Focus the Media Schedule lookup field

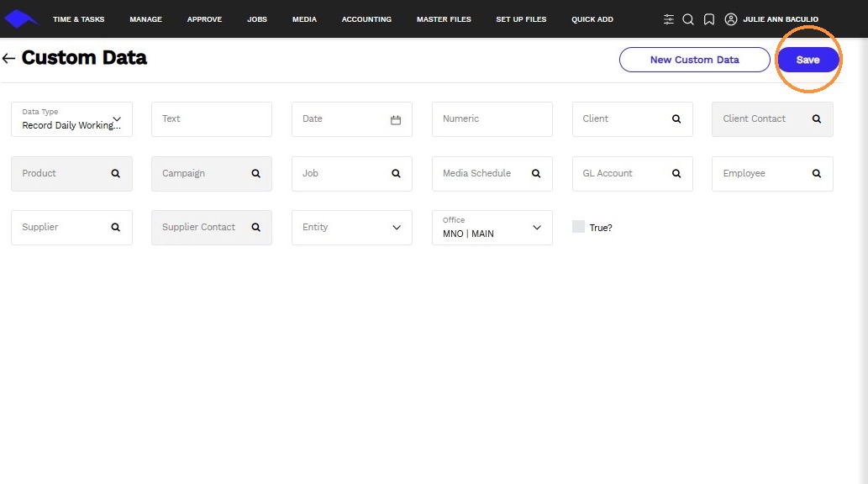[492, 173]
